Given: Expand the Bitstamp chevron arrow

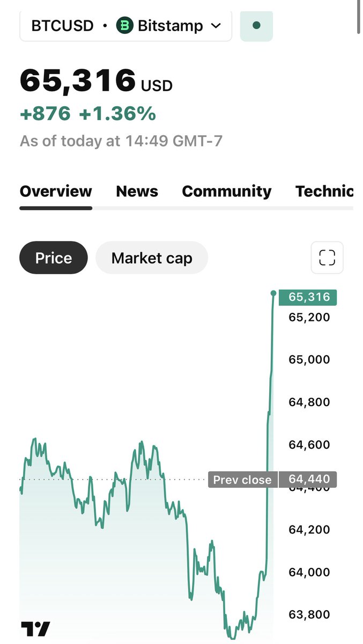Looking at the screenshot, I should pyautogui.click(x=216, y=26).
